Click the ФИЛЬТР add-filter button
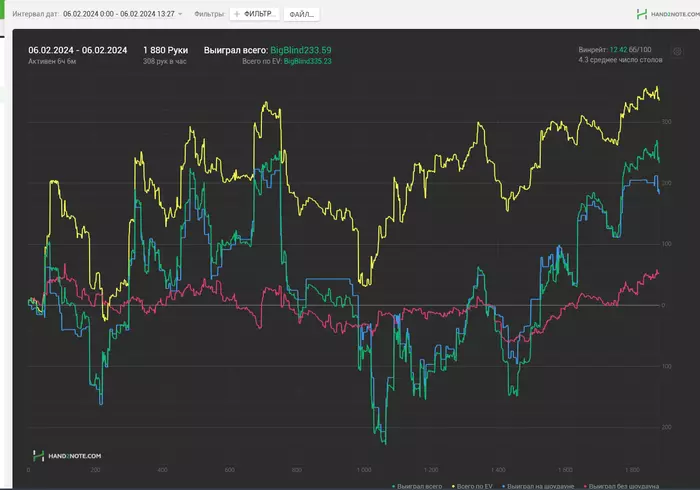700x490 pixels. coord(255,14)
